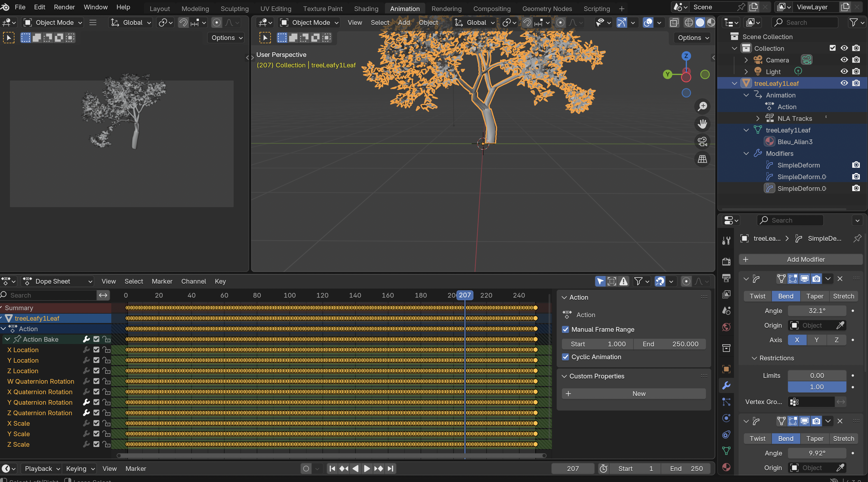This screenshot has width=868, height=482.
Task: Collapse the Restrictions section
Action: coord(754,358)
